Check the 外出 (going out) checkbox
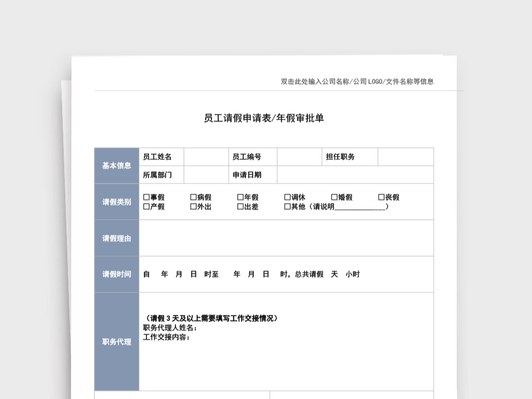Screen dimensions: 532x399 coord(193,206)
